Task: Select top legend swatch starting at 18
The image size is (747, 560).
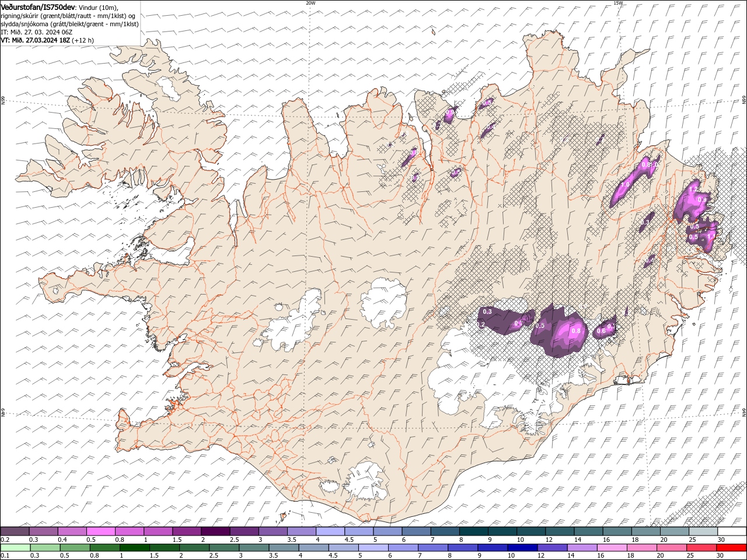Action: pos(647,531)
